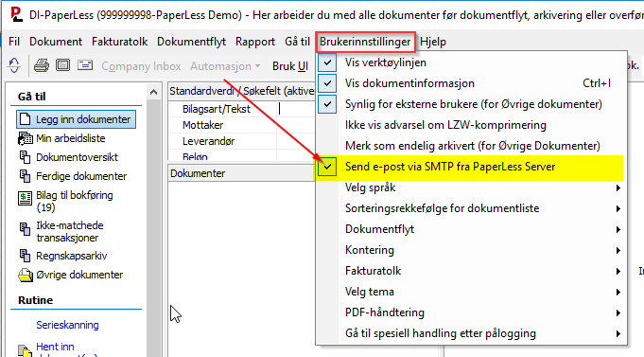Click the Øvrige dokumenter printer icon
This screenshot has height=357, width=644.
pyautogui.click(x=25, y=275)
